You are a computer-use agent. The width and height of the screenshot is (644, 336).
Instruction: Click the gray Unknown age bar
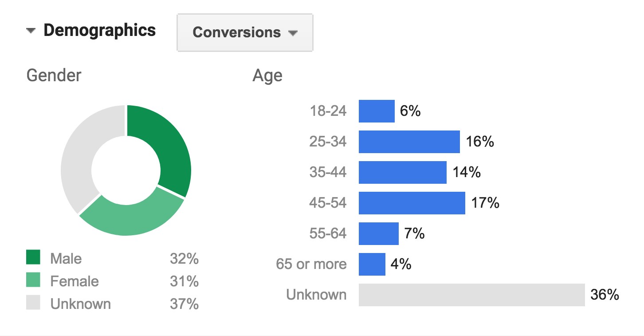(x=472, y=295)
